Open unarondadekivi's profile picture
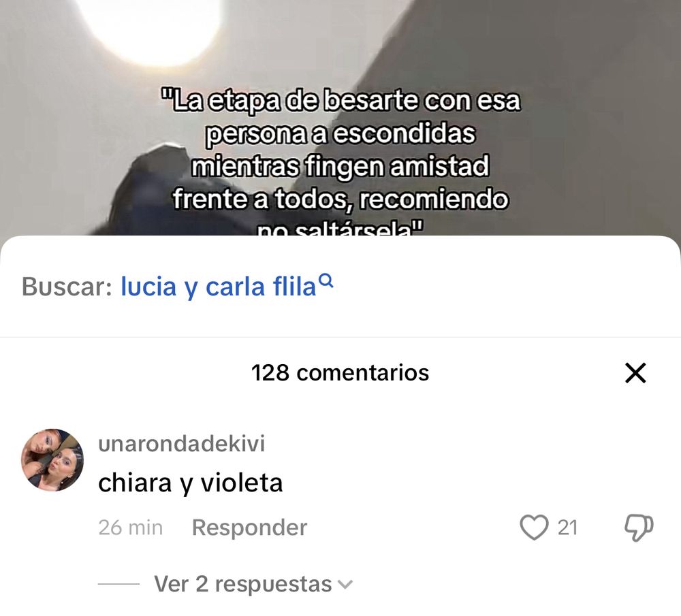The image size is (681, 616). coord(52,460)
